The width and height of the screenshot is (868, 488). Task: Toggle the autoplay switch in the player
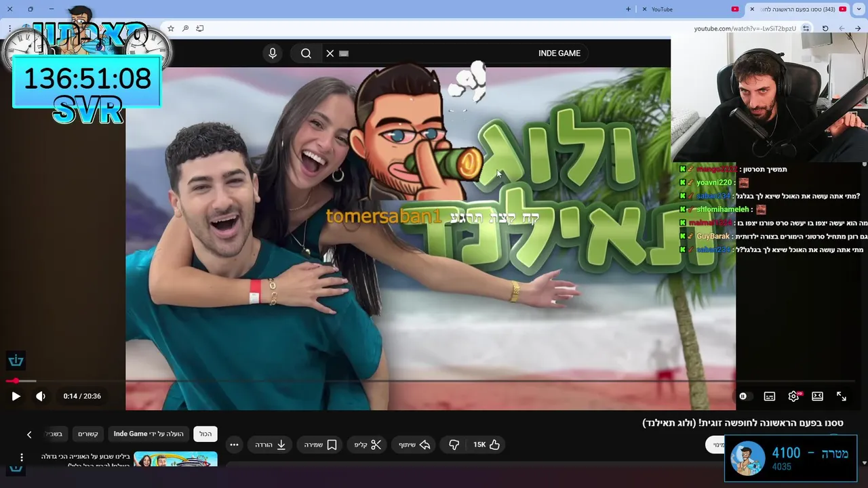coord(745,396)
